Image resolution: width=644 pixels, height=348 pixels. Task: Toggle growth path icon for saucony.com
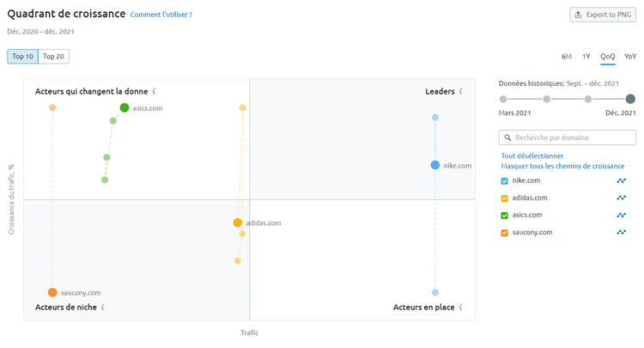coord(621,233)
